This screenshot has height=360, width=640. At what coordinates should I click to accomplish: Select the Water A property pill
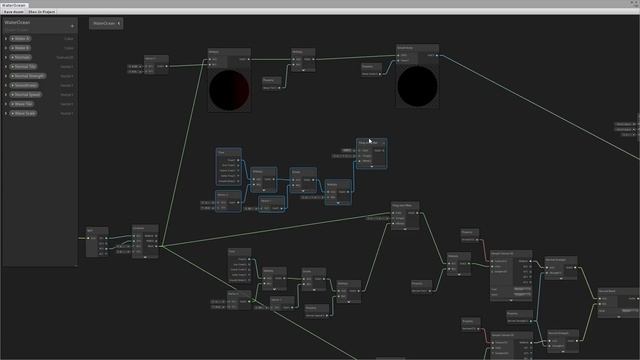20,39
